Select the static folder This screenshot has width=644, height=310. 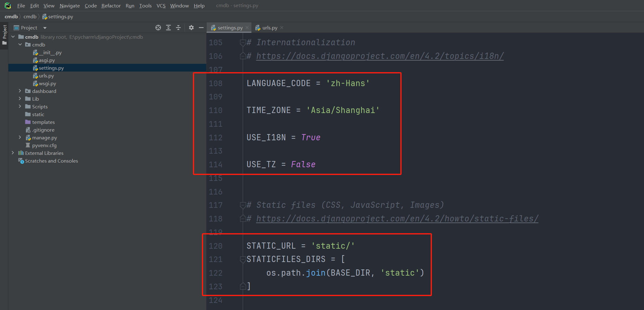[35, 114]
